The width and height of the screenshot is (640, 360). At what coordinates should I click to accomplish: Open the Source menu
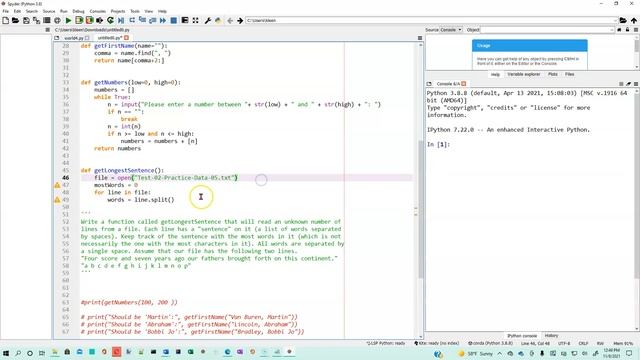click(49, 11)
